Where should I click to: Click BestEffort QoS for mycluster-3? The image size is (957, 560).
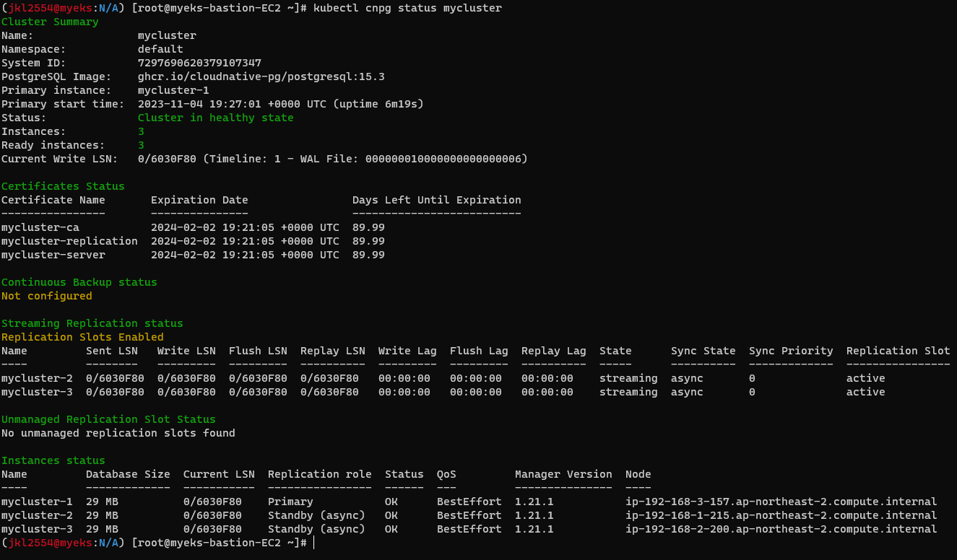tap(469, 529)
